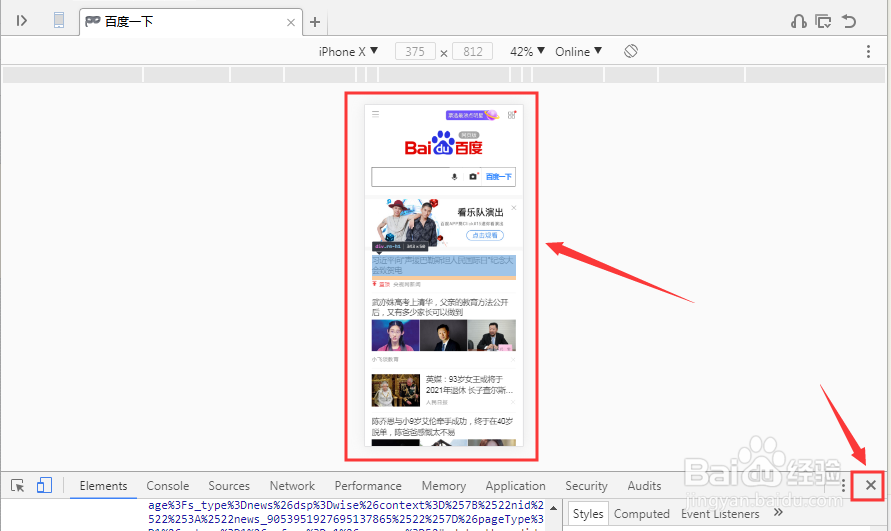Open the 42% zoom dropdown
Viewport: 891px width, 531px height.
point(527,52)
